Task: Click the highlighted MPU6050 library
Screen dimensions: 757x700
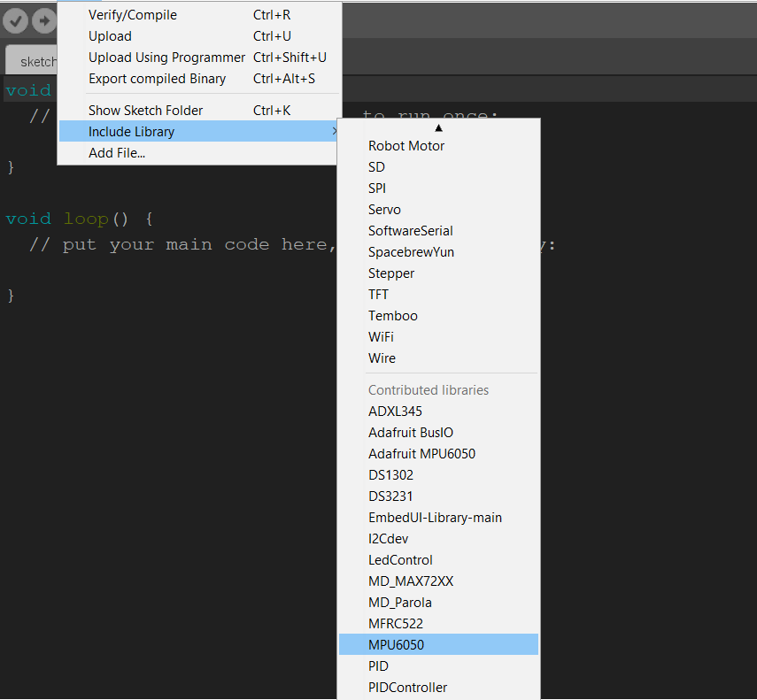Action: coord(438,644)
